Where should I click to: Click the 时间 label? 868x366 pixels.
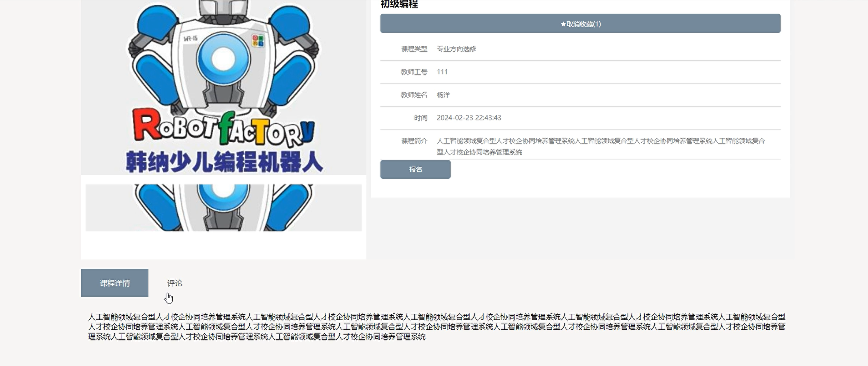coord(420,118)
